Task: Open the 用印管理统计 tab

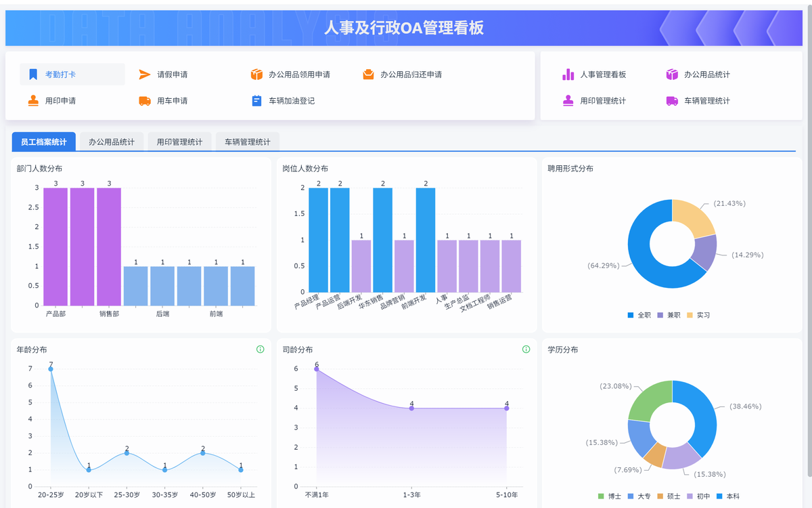Action: [x=179, y=142]
